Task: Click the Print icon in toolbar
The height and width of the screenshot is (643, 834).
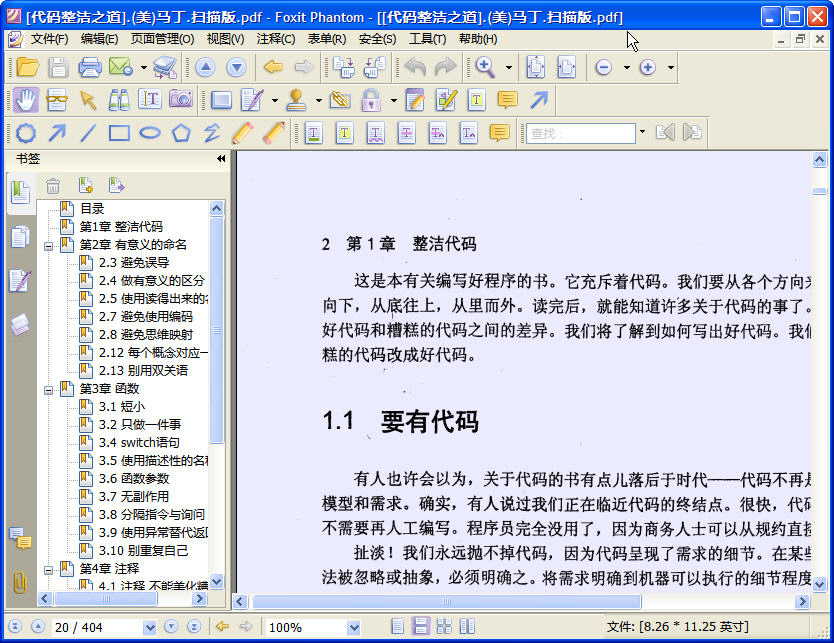Action: [90, 68]
